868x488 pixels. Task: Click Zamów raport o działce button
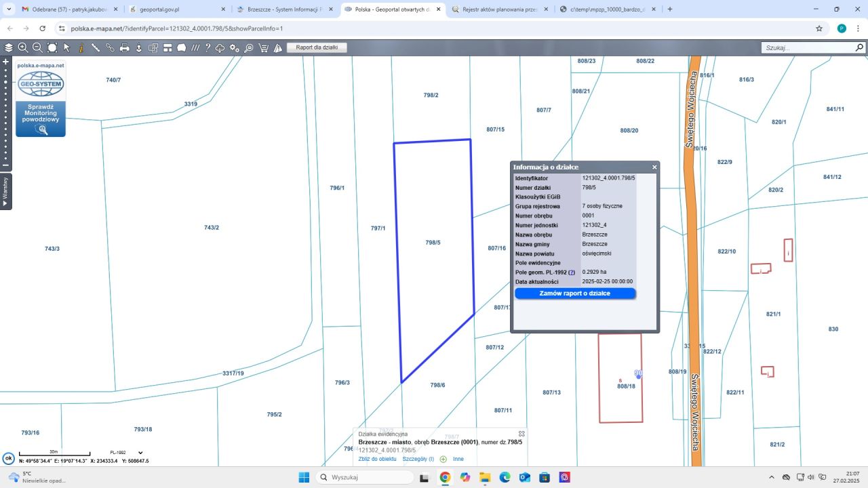pos(574,293)
